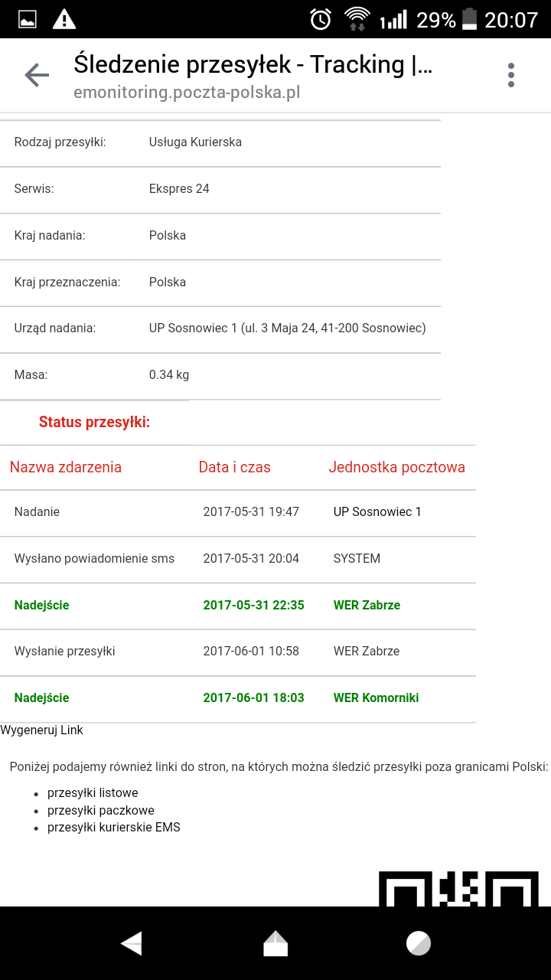Tap the QR code image
This screenshot has height=980, width=551.
click(458, 889)
